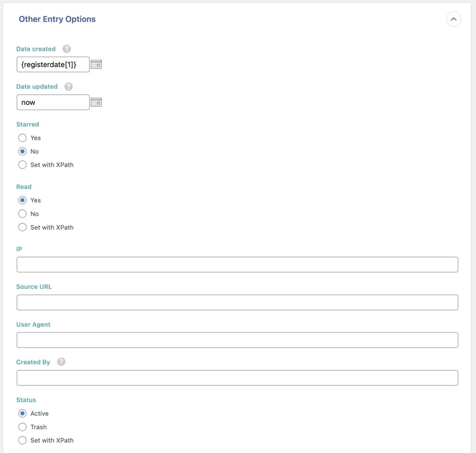Image resolution: width=476 pixels, height=453 pixels.
Task: Choose Set with XPath under Status
Action: tap(22, 440)
